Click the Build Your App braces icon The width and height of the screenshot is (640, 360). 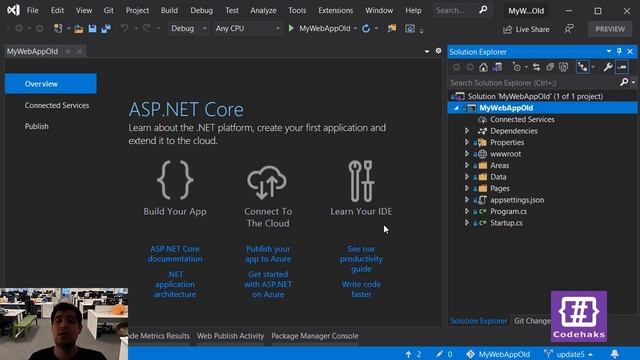point(175,180)
